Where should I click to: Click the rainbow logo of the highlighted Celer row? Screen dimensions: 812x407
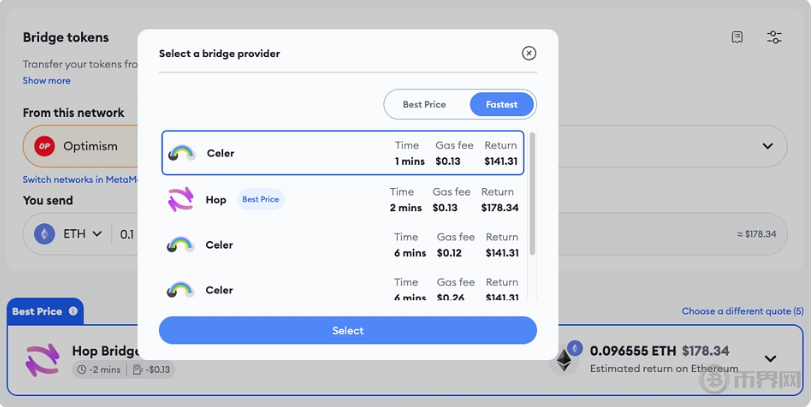[181, 153]
